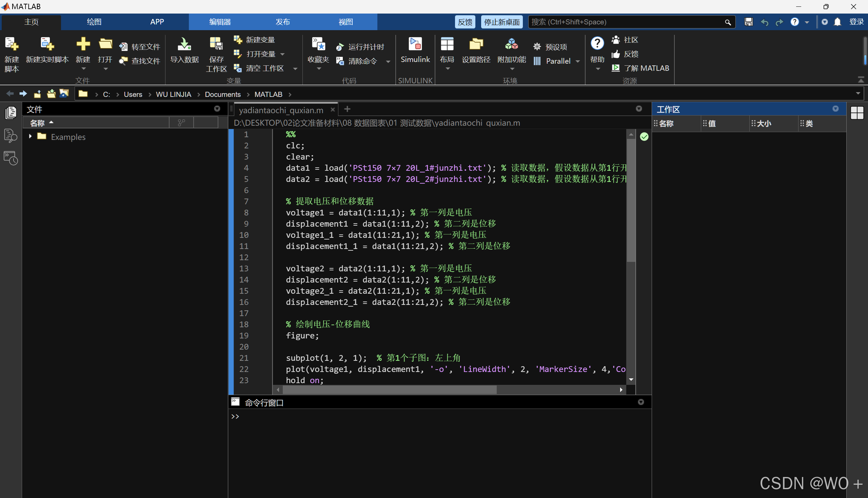Switch to the 绘图 ribbon tab
Image resolution: width=868 pixels, height=498 pixels.
pos(94,22)
